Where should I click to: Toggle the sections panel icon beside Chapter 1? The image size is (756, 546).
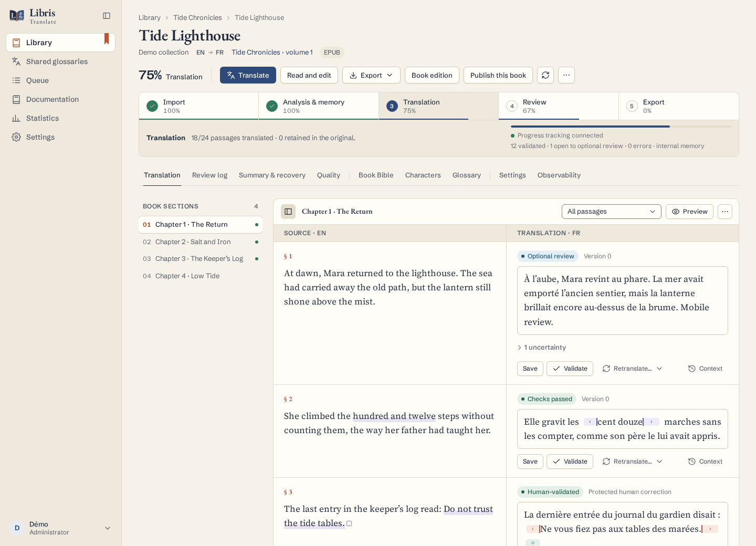pyautogui.click(x=288, y=212)
